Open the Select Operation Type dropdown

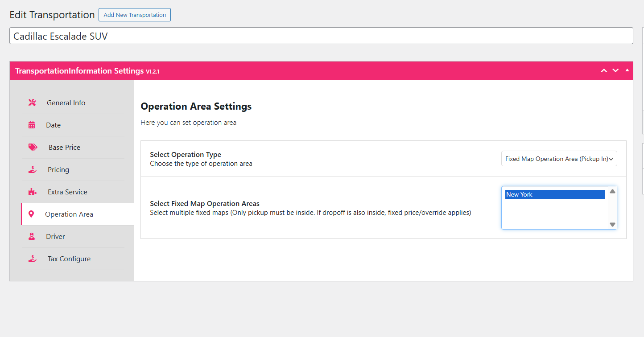[x=559, y=159]
